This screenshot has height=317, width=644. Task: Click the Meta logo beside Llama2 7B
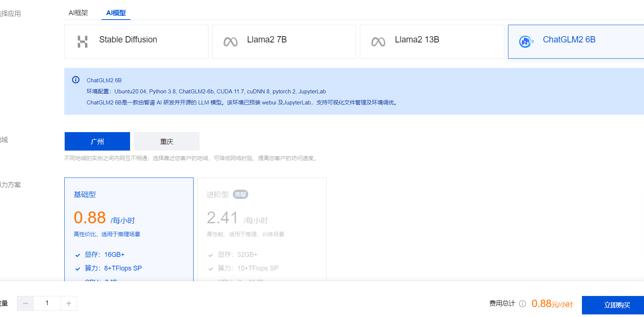pos(231,42)
